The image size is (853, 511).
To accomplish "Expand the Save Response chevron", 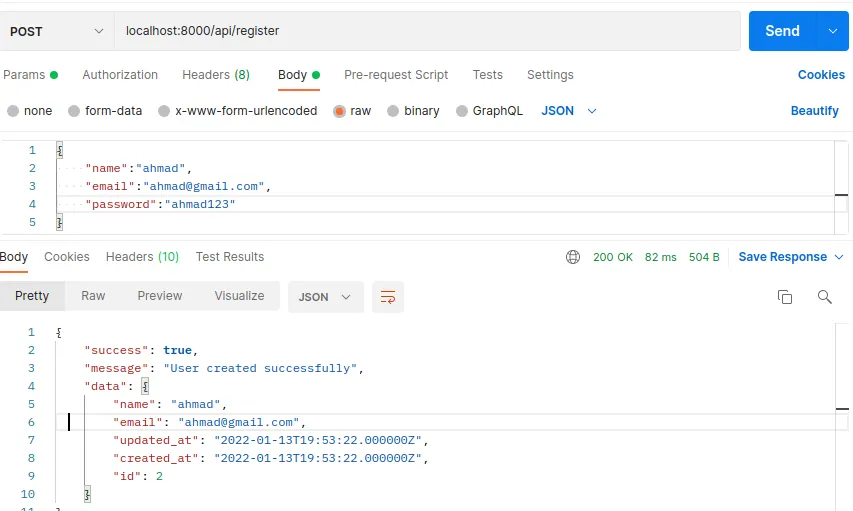I will pyautogui.click(x=839, y=257).
